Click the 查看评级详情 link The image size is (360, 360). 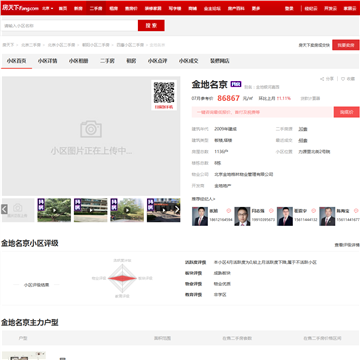(x=347, y=245)
